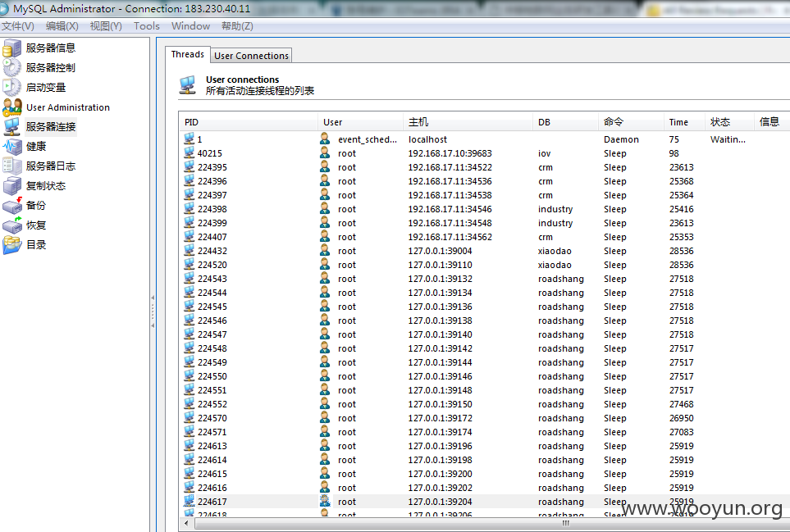Click the thread icon for PID 224613
Screen dimensions: 790x532
(x=189, y=445)
